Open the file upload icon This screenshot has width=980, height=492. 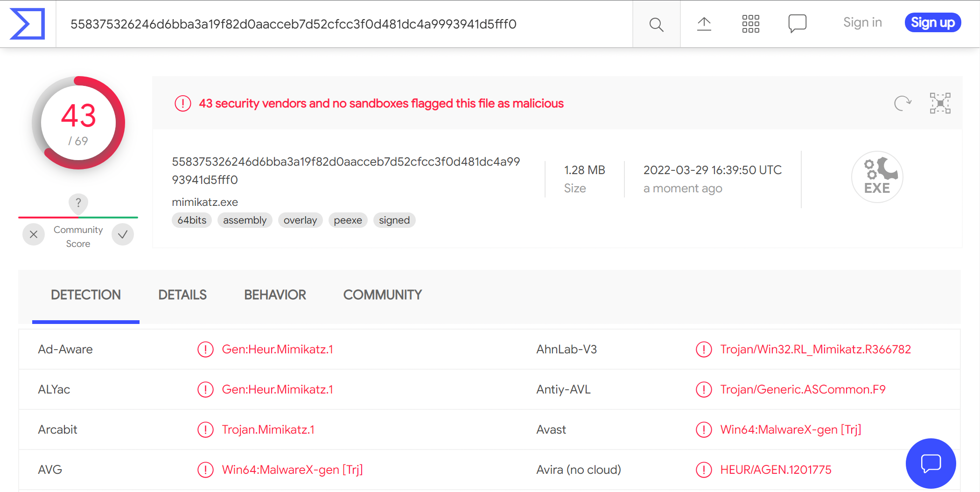tap(704, 24)
